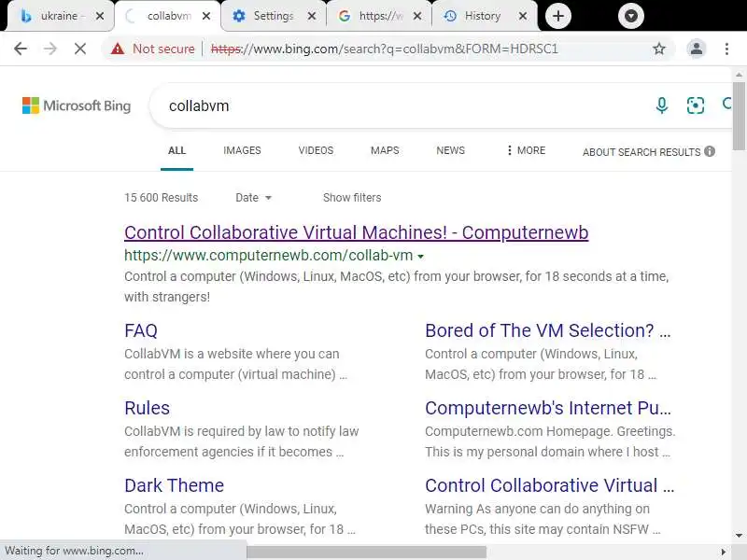Click the scroll down arrow of vertical scrollbar
Viewport: 747px width, 560px height.
pyautogui.click(x=739, y=535)
